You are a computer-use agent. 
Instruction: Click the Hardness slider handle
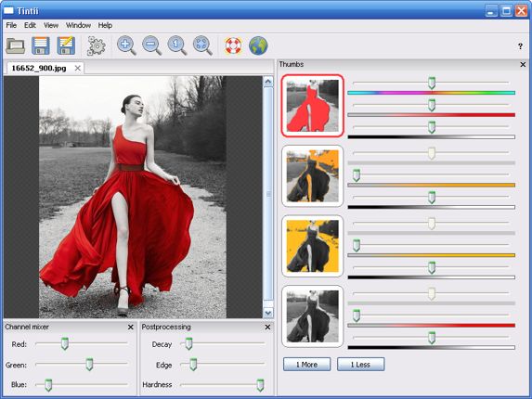tap(260, 385)
